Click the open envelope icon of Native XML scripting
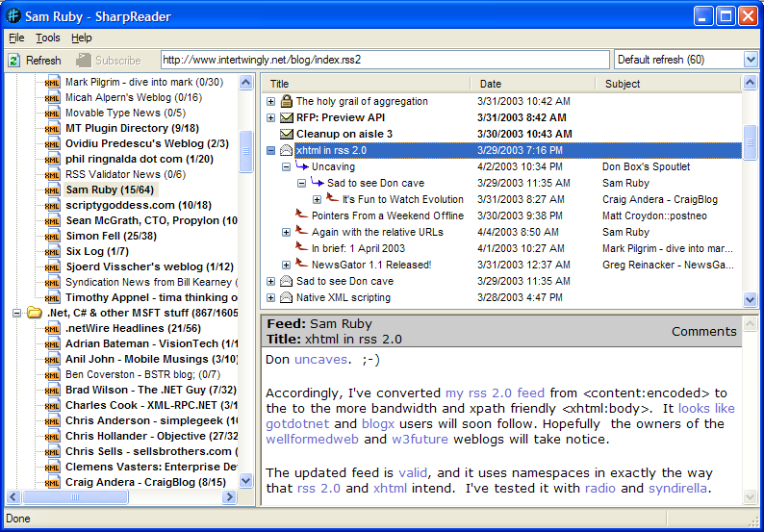 287,297
